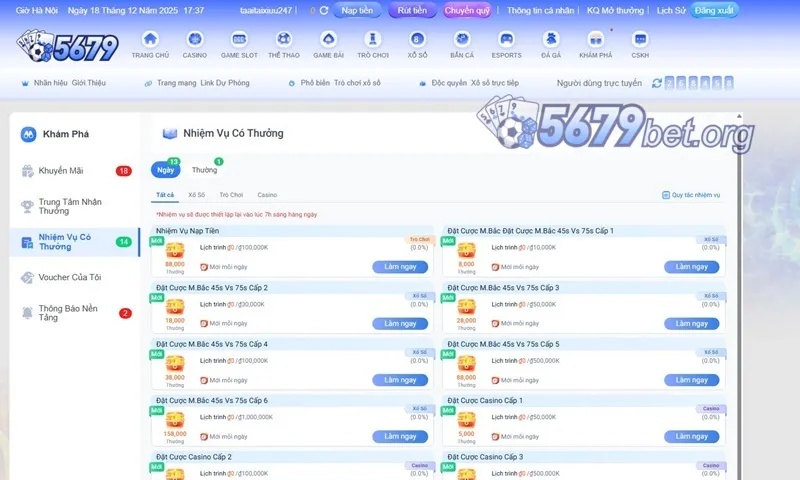
Task: Click Làm ngay for Nhiệm Vụ Nạp Tiền
Action: pos(400,267)
